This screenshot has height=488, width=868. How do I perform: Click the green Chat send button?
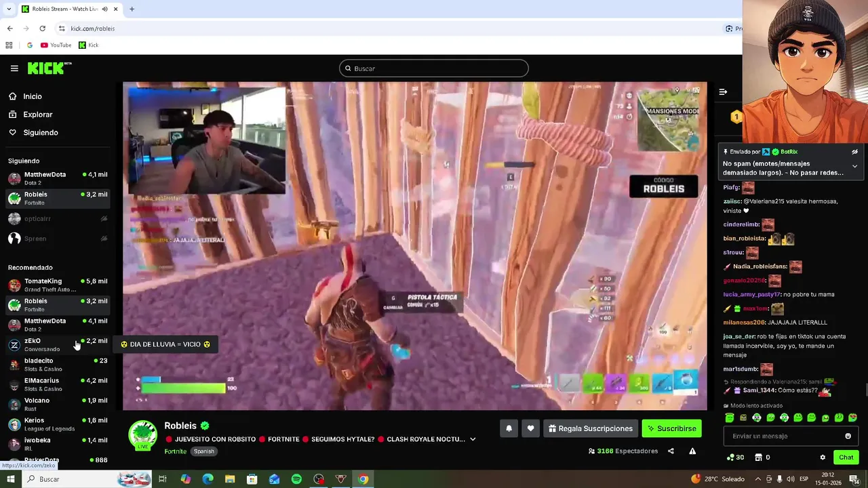coord(846,457)
